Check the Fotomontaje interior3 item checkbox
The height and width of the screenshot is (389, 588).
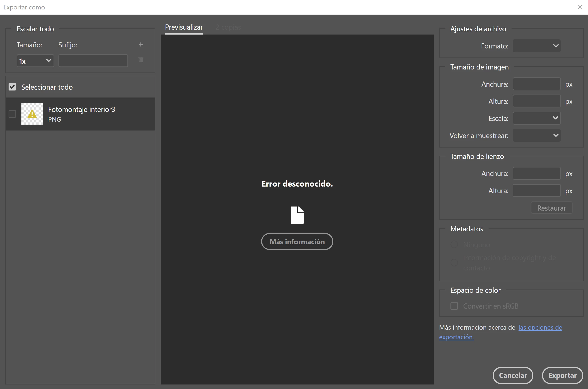12,114
